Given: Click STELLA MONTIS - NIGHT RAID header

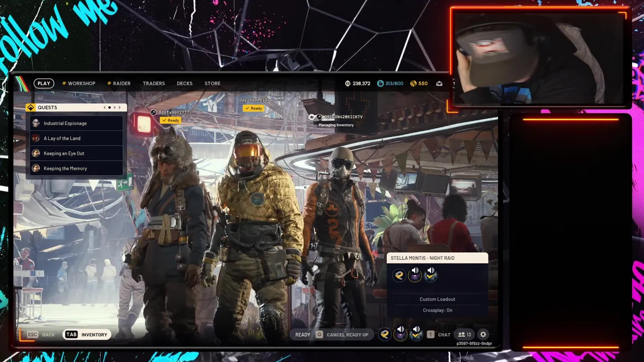Looking at the screenshot, I should 437,258.
